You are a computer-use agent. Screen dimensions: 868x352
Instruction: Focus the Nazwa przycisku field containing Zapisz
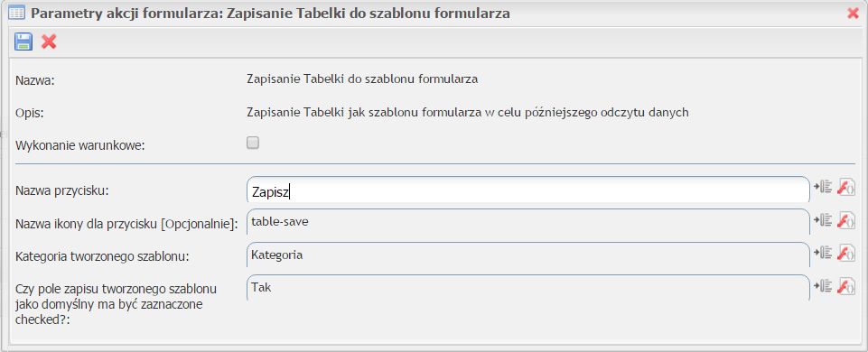528,190
